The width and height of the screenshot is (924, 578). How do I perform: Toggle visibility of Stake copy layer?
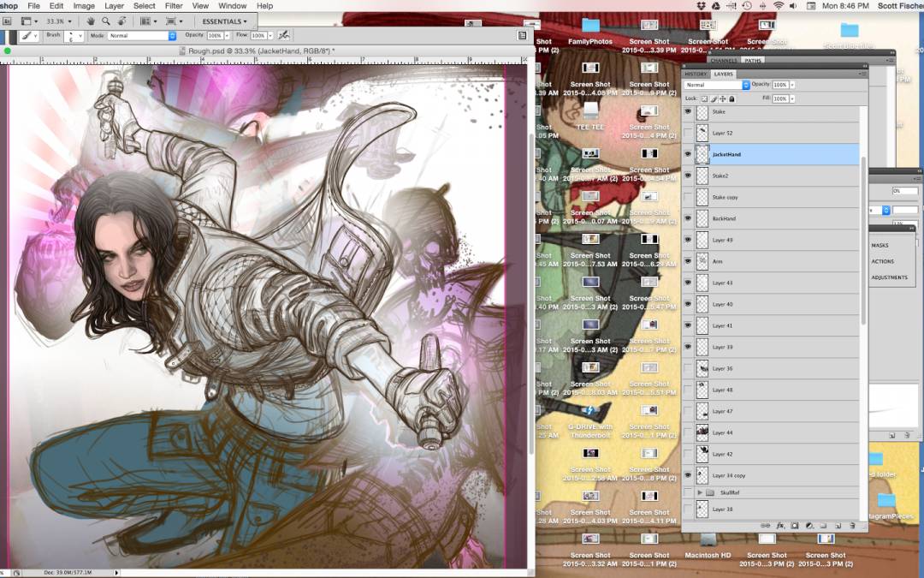688,197
